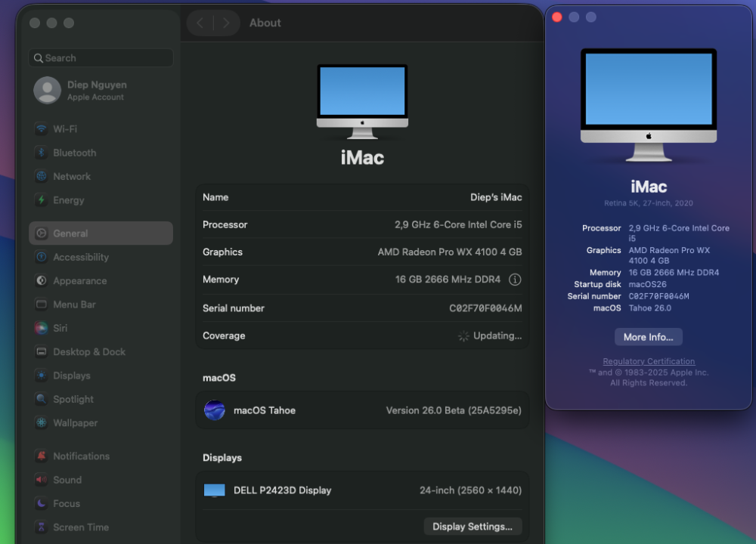The height and width of the screenshot is (544, 756).
Task: Click the Display Settings... button
Action: coord(472,527)
